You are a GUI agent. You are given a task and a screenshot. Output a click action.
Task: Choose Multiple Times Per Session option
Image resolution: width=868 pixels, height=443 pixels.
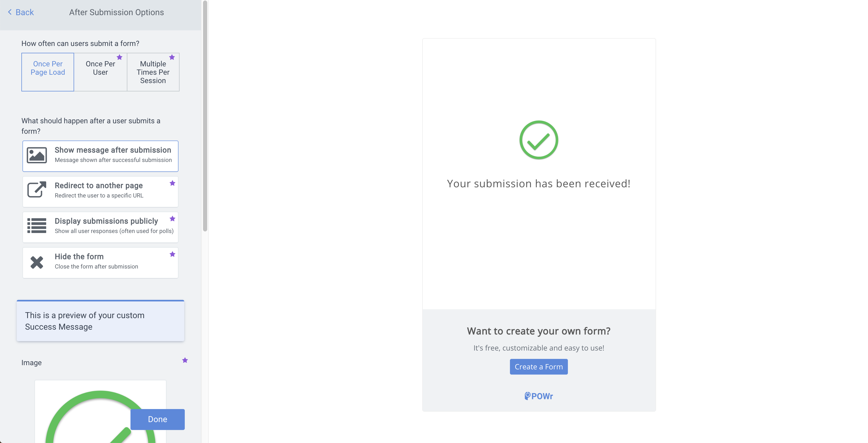tap(153, 72)
